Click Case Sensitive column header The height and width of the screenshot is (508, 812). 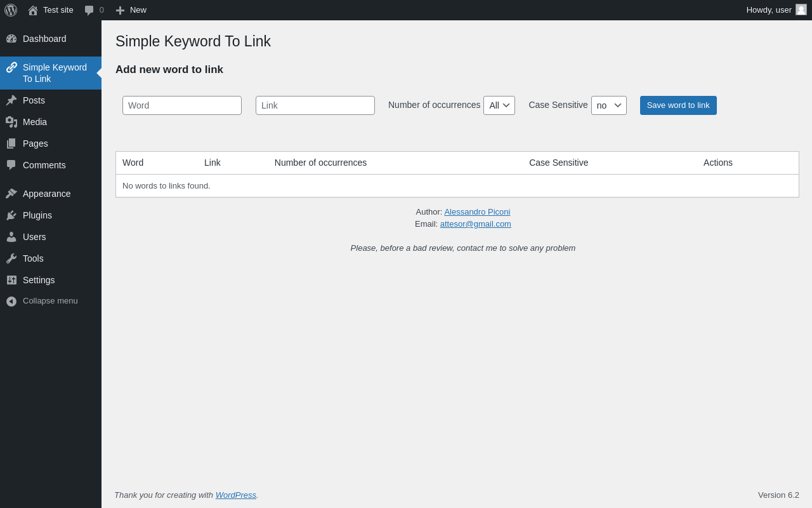(559, 163)
